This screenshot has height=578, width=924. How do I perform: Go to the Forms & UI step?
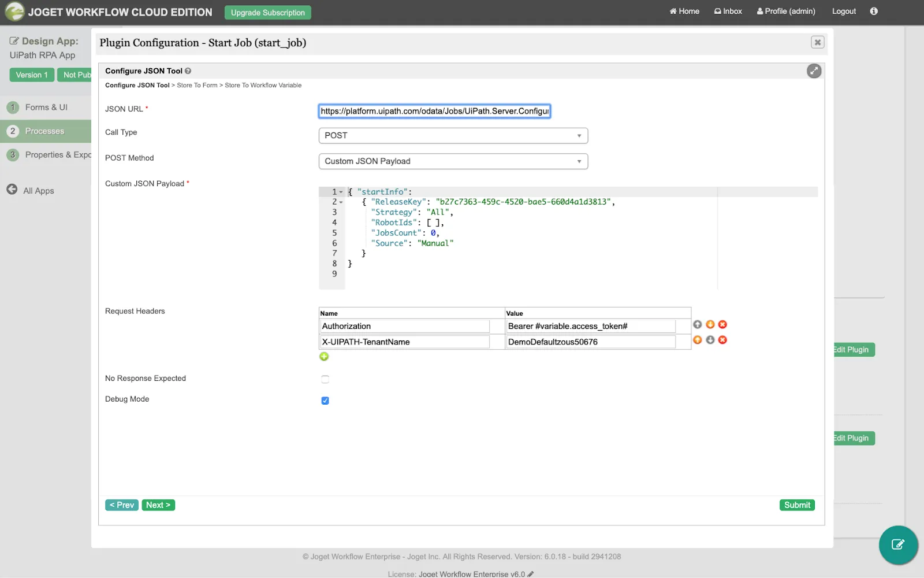[46, 108]
